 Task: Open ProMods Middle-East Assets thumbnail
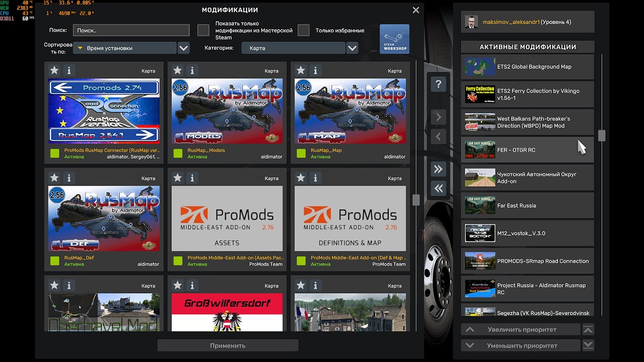(x=227, y=219)
